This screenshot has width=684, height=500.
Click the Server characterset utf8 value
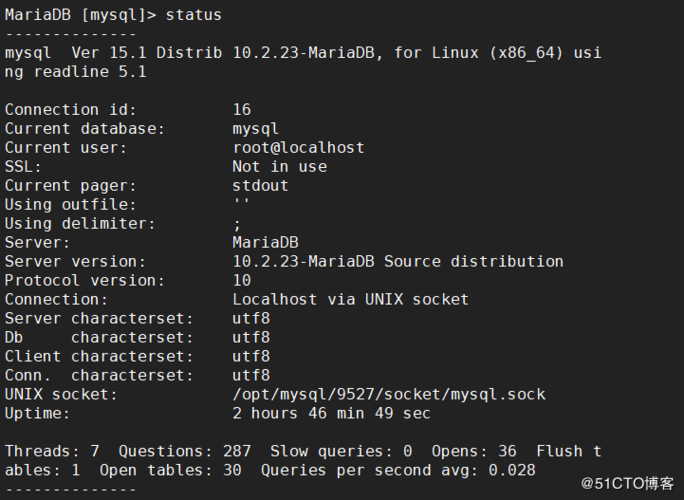tap(251, 318)
